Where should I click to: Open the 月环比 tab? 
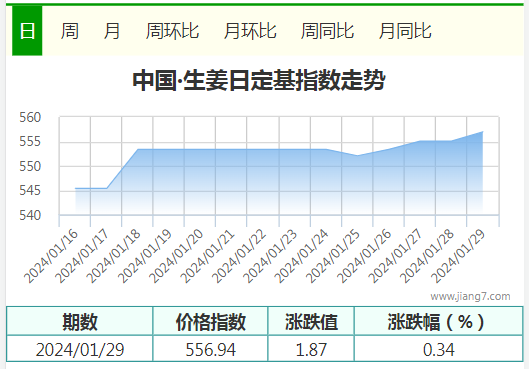(250, 31)
